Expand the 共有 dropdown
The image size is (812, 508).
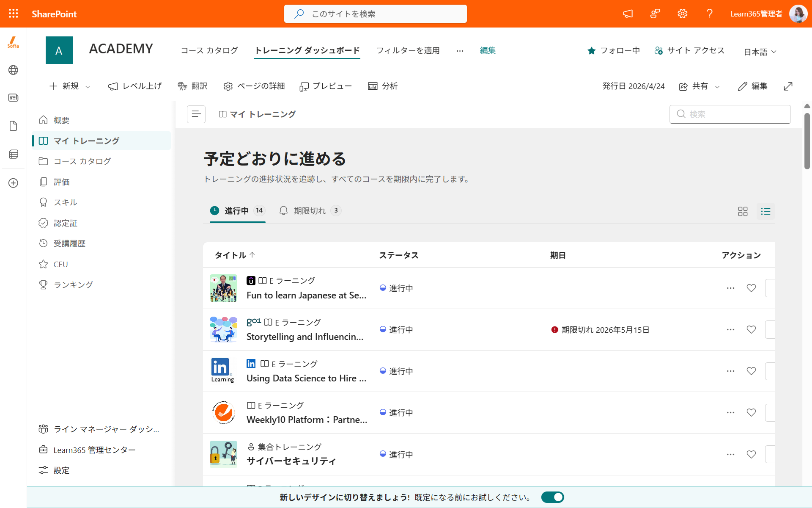pyautogui.click(x=717, y=87)
